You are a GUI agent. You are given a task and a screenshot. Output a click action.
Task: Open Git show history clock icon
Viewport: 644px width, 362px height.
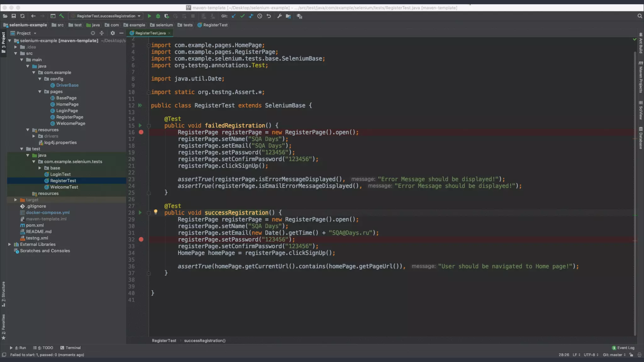pyautogui.click(x=260, y=16)
